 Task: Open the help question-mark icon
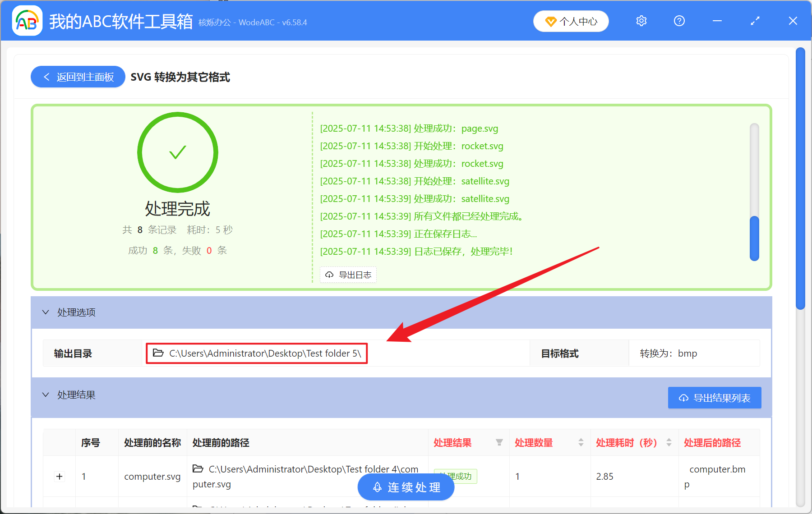tap(679, 21)
